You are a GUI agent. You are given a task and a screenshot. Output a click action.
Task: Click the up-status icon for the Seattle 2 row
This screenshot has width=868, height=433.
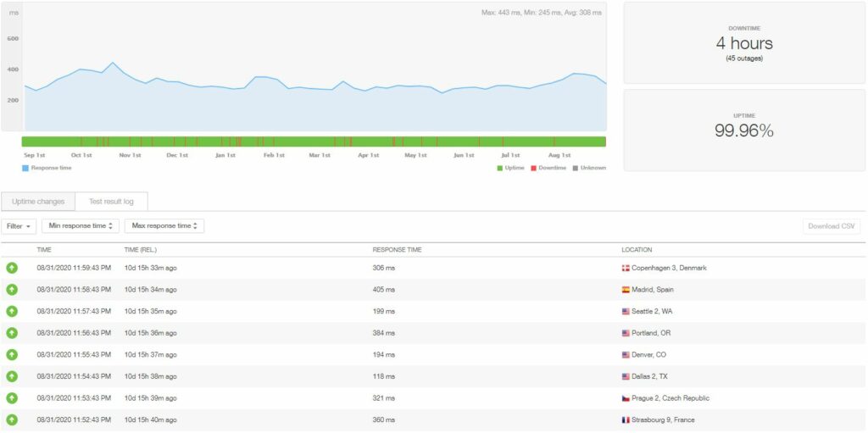tap(12, 311)
